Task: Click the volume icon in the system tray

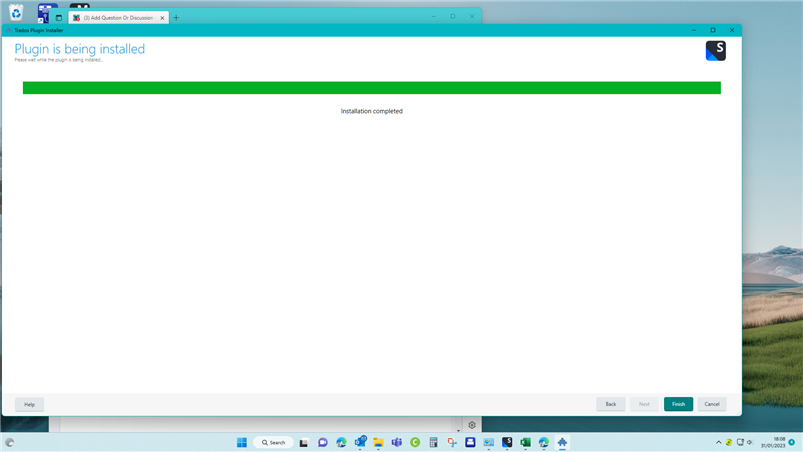Action: [x=750, y=442]
